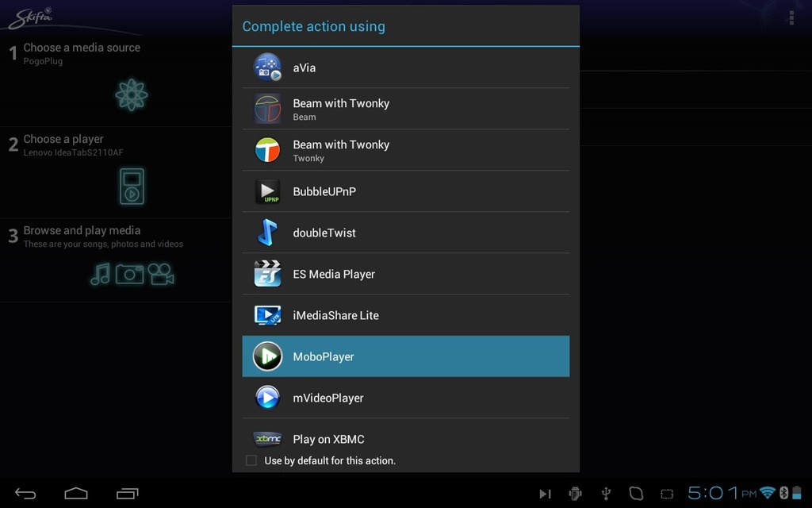This screenshot has height=508, width=812.
Task: Choose the Beam with Twonky Beam icon
Action: [x=267, y=108]
